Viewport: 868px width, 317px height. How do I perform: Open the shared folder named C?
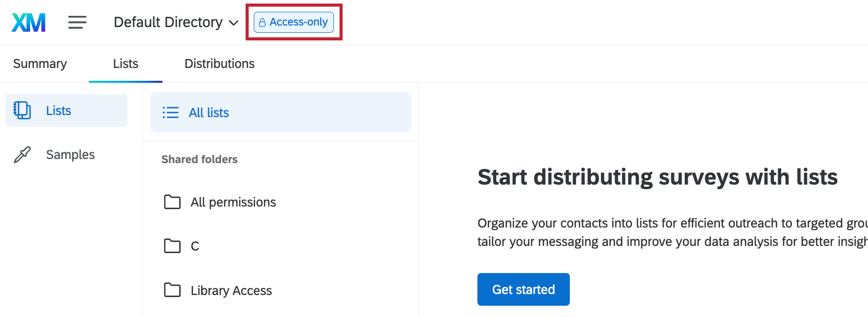tap(196, 246)
